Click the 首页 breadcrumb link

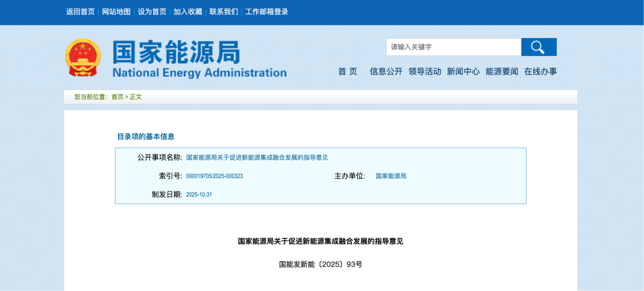117,97
